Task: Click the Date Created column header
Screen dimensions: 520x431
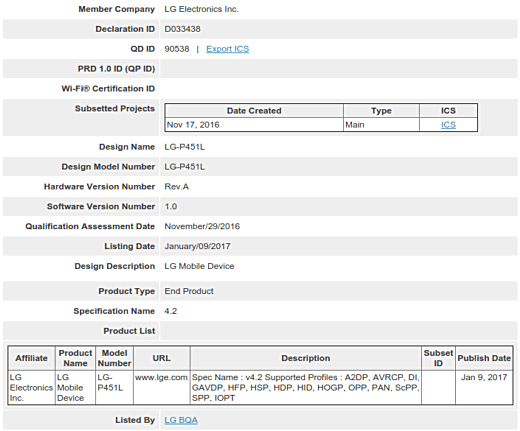Action: [254, 111]
